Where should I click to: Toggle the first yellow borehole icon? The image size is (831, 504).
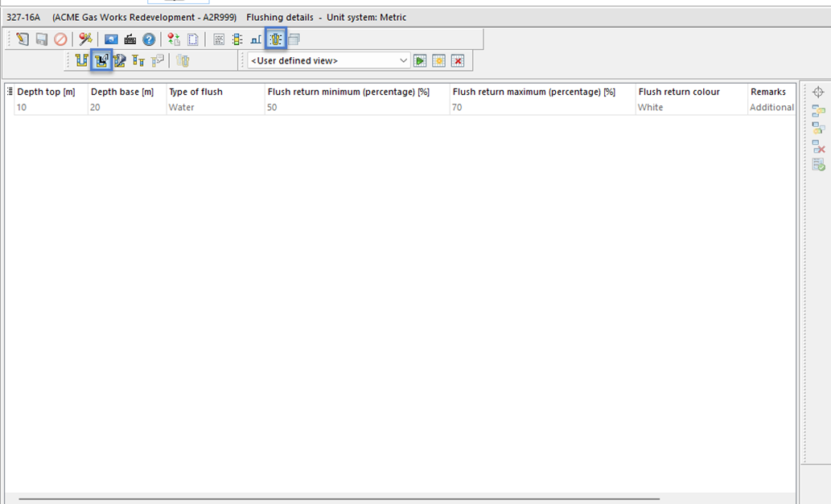(x=81, y=60)
